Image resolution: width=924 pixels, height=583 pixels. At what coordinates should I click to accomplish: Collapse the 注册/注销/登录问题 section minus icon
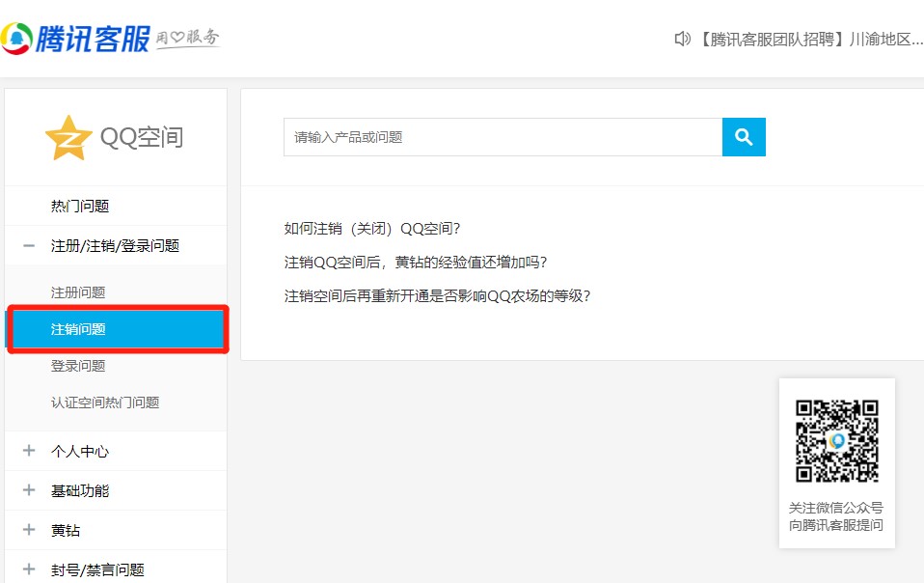point(29,246)
